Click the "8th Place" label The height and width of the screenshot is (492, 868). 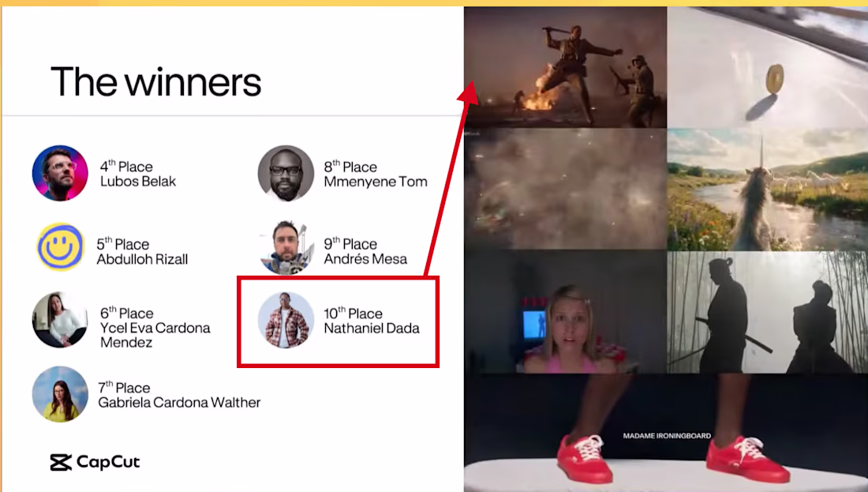pos(350,166)
